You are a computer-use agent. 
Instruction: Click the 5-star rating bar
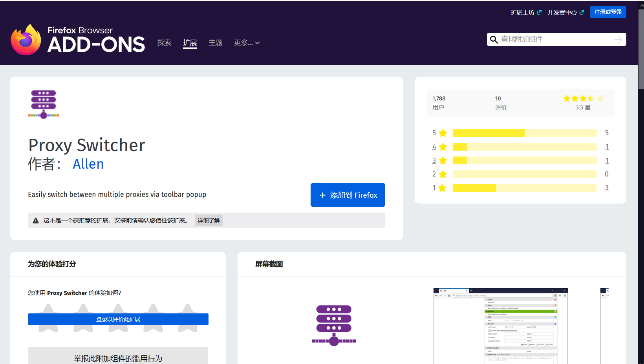[525, 133]
